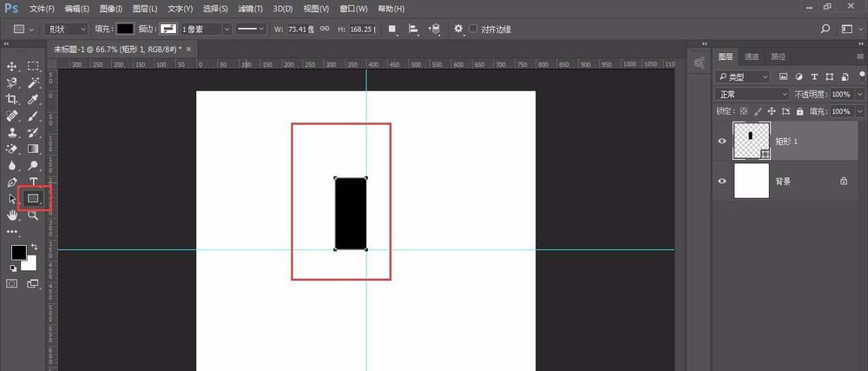Select the Hand tool
The height and width of the screenshot is (371, 868).
pyautogui.click(x=12, y=215)
